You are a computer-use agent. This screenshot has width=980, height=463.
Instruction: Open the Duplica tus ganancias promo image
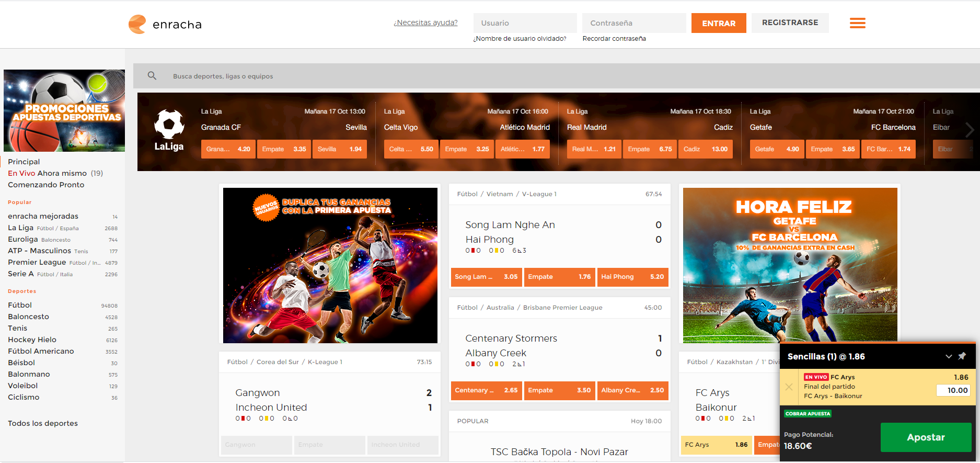pyautogui.click(x=330, y=265)
